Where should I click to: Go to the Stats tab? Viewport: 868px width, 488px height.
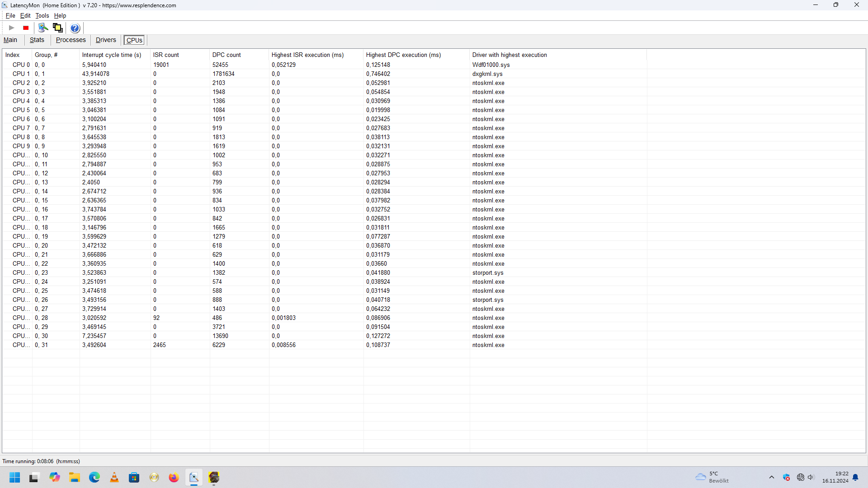pos(37,40)
